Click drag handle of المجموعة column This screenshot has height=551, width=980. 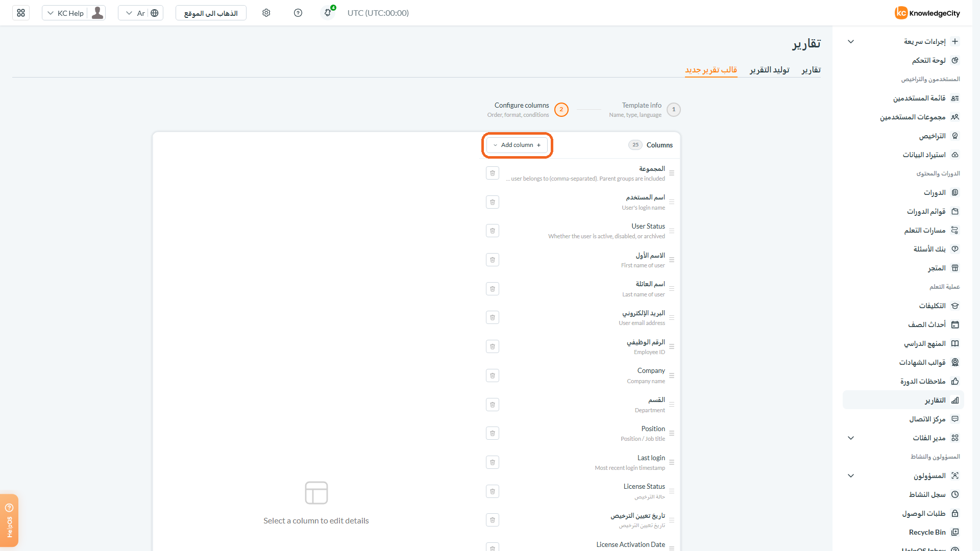click(x=672, y=173)
